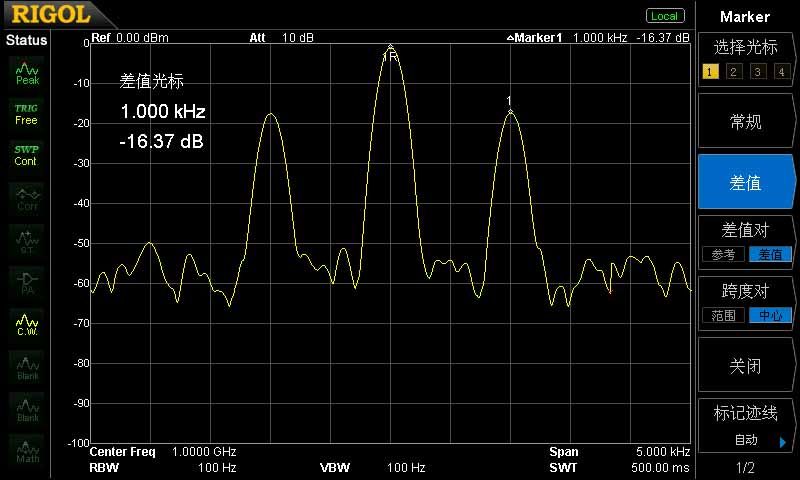
Task: Click the PA preamplifier status icon
Action: [x=27, y=281]
